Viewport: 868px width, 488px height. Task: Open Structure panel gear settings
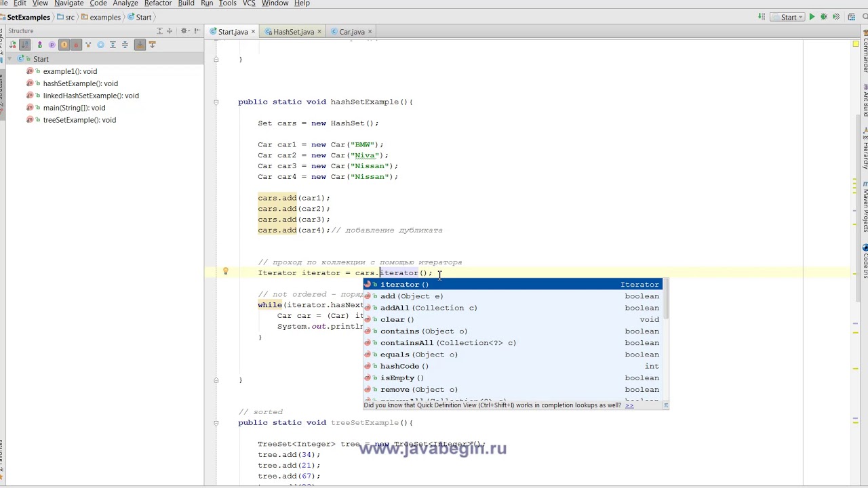pyautogui.click(x=184, y=30)
